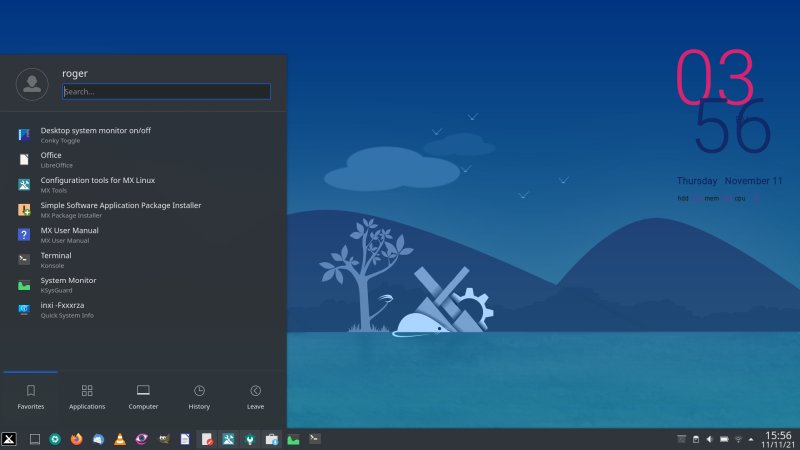Image resolution: width=800 pixels, height=450 pixels.
Task: Switch to the Computer tab
Action: (143, 396)
